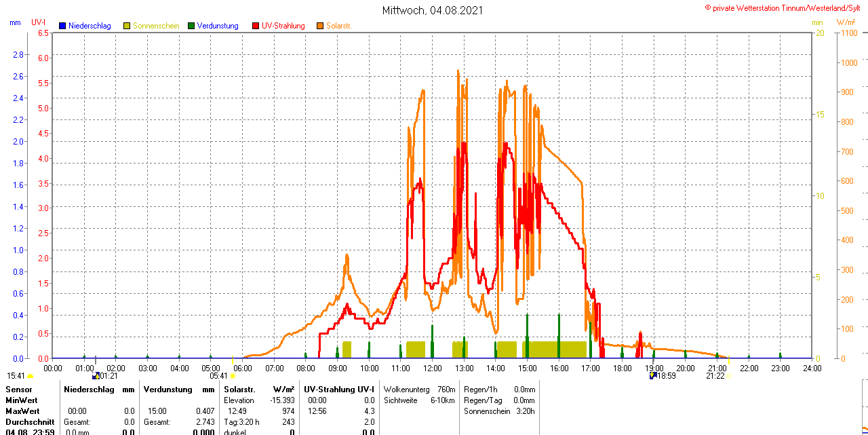The image size is (868, 435).
Task: Click the moonset icon at 18:59
Action: (653, 375)
